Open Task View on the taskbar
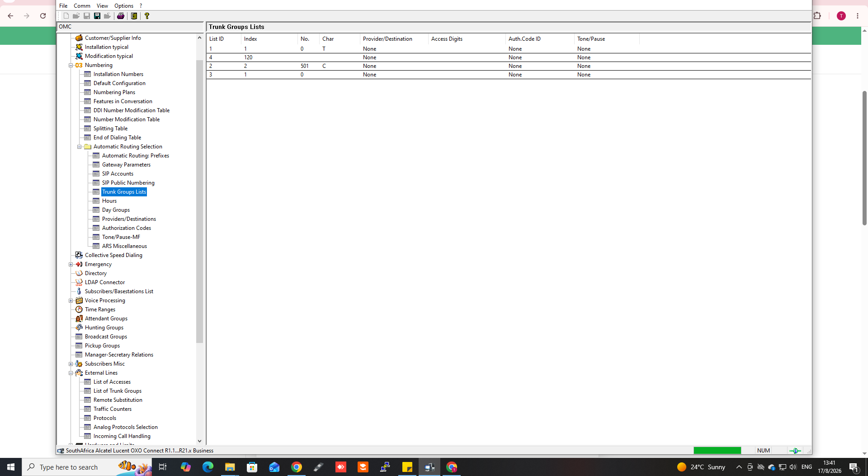The width and height of the screenshot is (868, 476). pos(163,467)
